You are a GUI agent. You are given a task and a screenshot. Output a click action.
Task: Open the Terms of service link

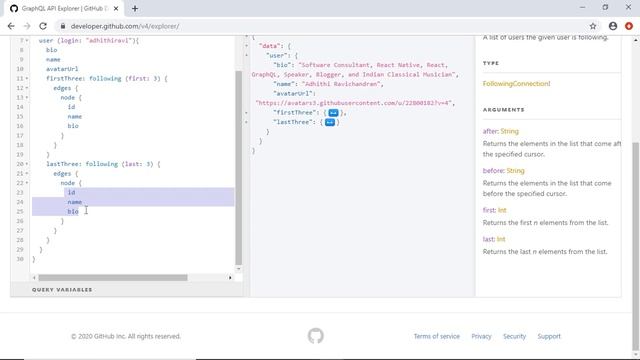click(x=436, y=336)
